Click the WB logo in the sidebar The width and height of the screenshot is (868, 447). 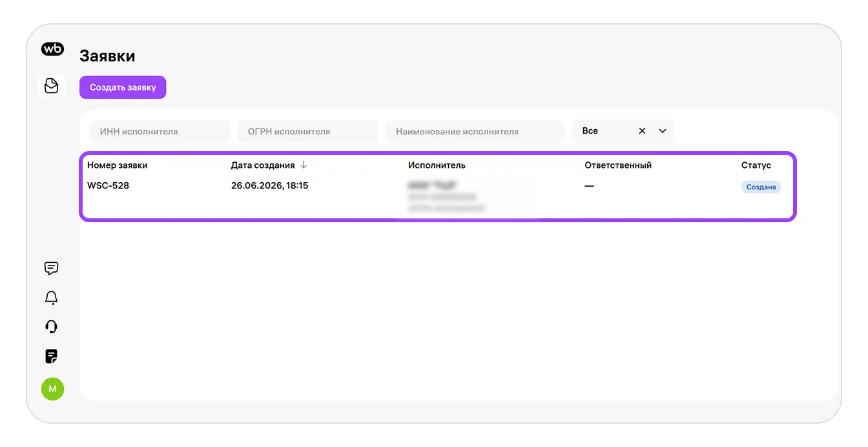coord(52,49)
